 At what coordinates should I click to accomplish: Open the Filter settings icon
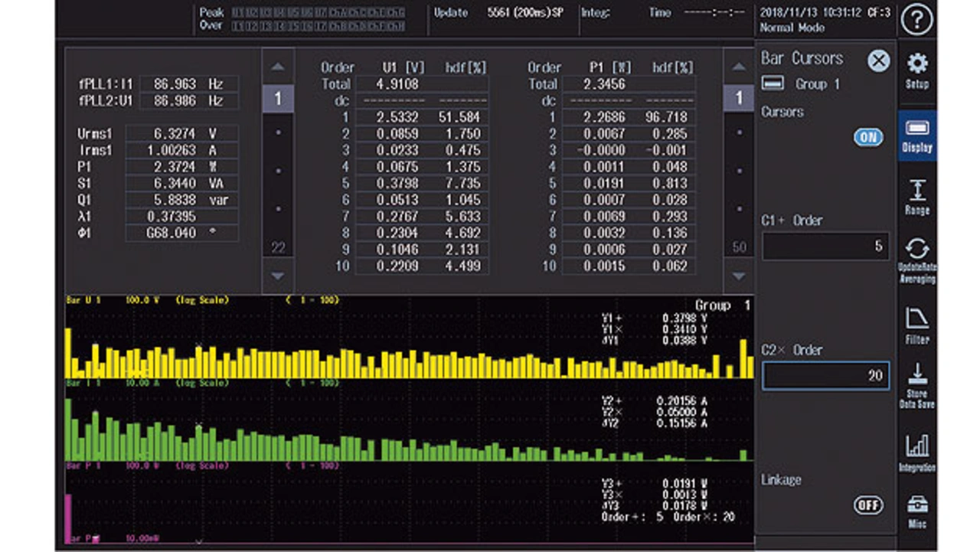point(916,325)
